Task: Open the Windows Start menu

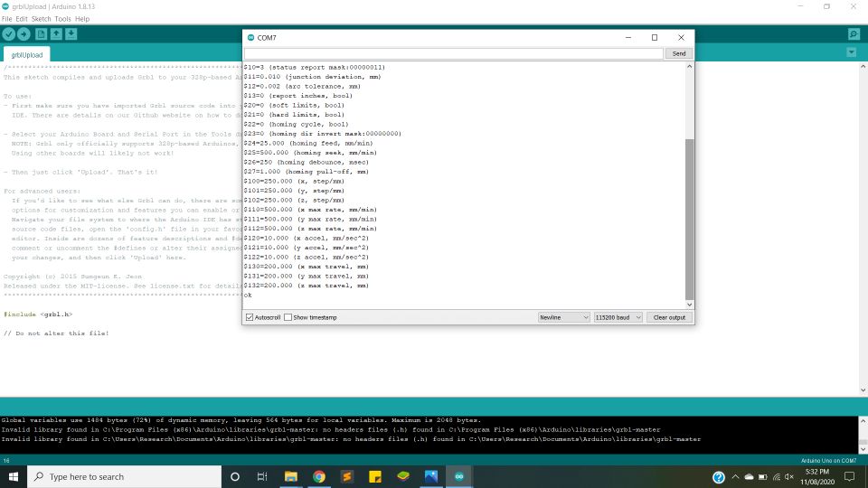Action: point(14,476)
